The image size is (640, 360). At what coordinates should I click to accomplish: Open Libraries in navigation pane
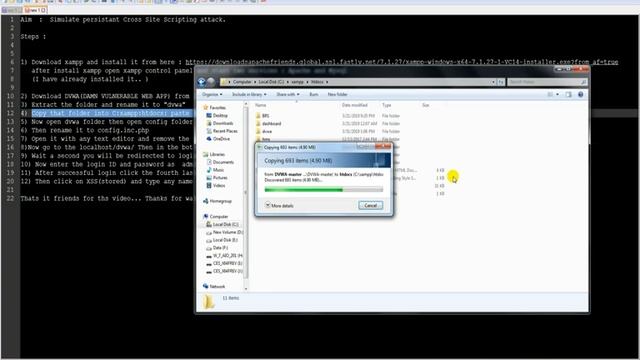[x=214, y=154]
